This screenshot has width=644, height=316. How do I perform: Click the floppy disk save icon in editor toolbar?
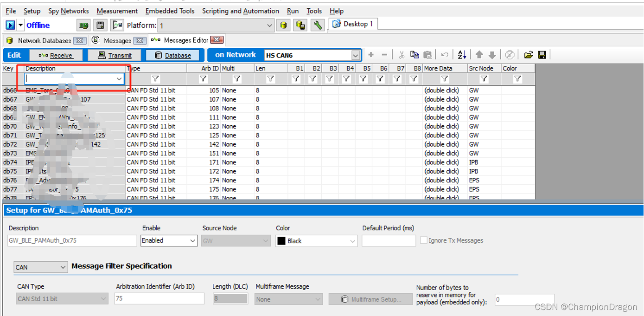(542, 55)
